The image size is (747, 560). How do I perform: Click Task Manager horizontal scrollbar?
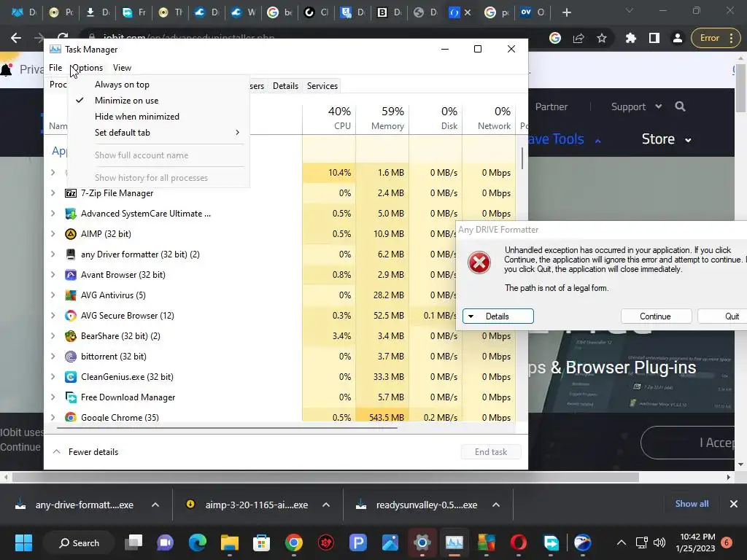point(227,427)
